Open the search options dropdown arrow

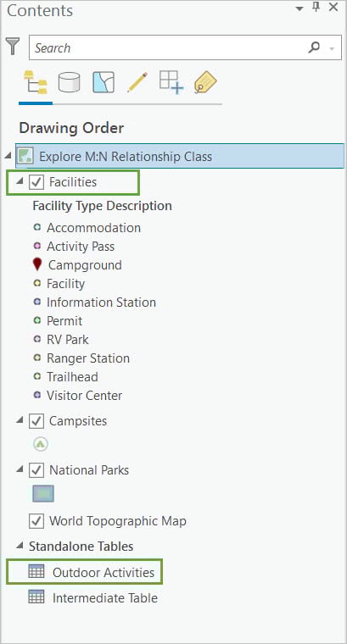click(x=332, y=48)
